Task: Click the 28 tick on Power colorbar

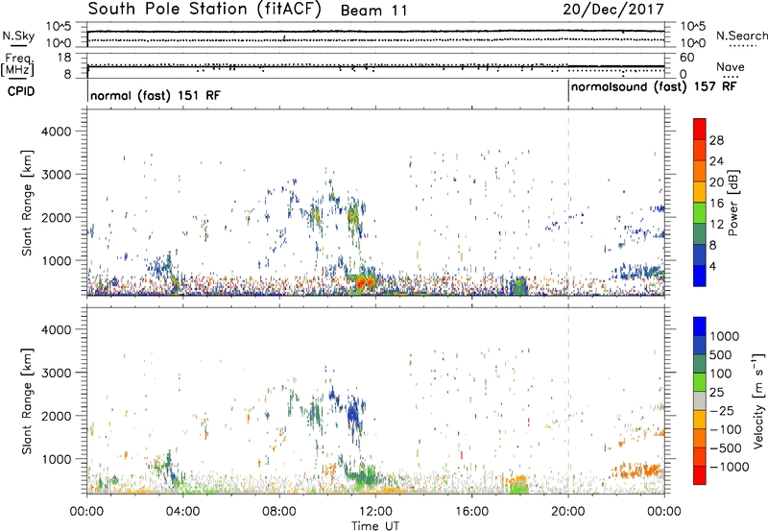Action: pyautogui.click(x=716, y=140)
